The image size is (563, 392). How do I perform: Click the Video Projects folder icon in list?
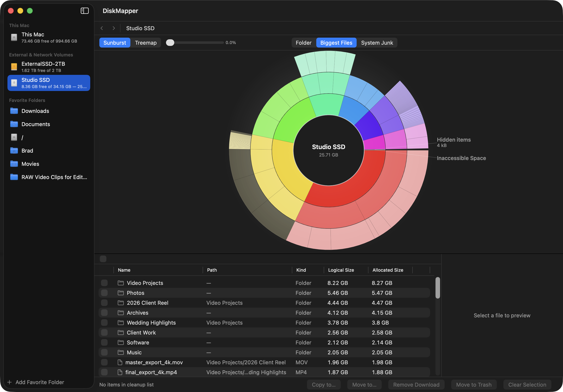121,283
